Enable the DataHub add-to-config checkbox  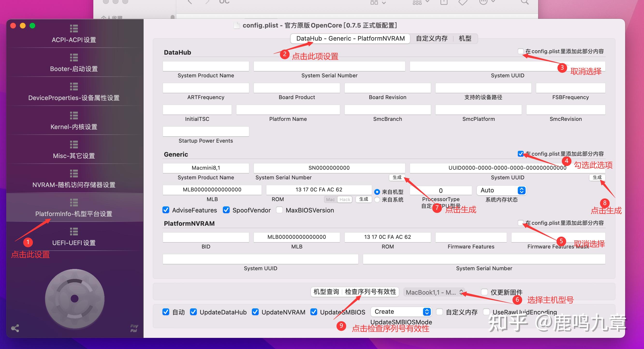[520, 51]
